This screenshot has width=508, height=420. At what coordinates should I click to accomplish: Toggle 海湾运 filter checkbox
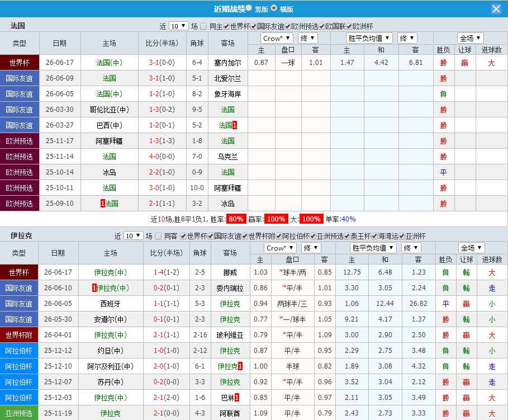click(374, 236)
